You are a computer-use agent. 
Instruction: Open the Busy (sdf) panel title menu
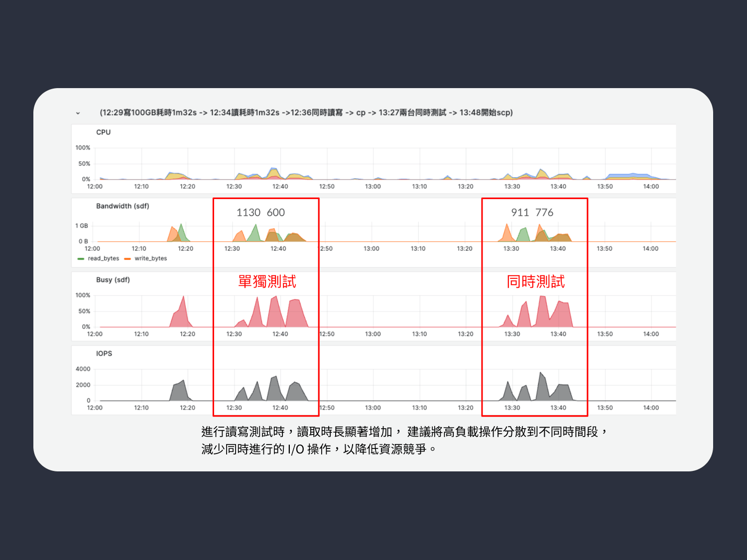(x=113, y=280)
